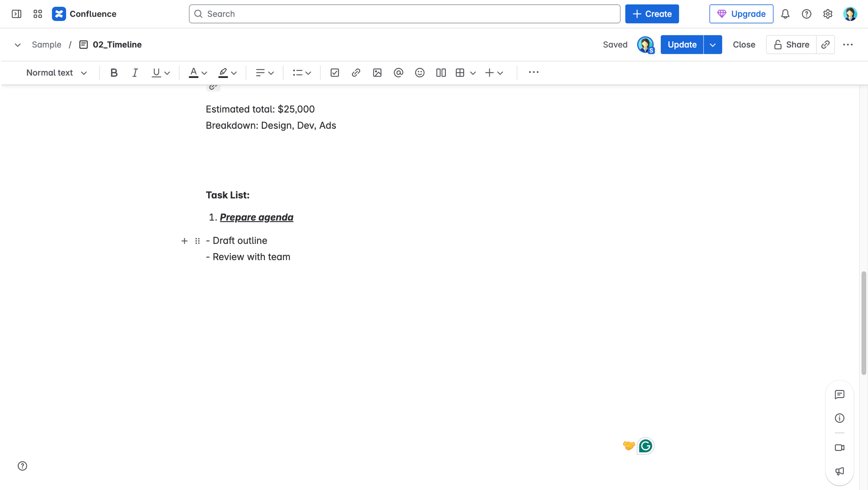Insert an action item checkbox
The image size is (868, 490).
click(334, 73)
